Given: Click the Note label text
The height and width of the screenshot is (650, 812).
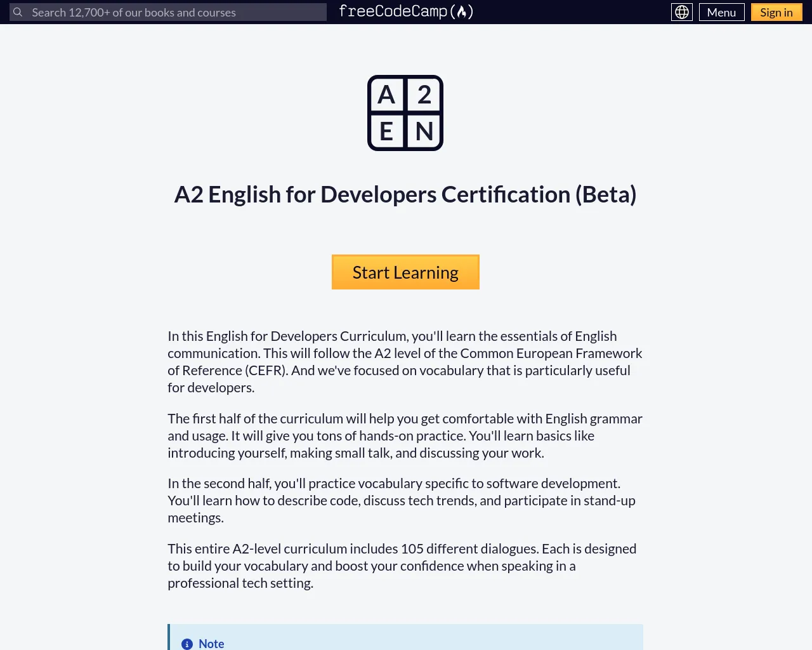Looking at the screenshot, I should pos(211,644).
